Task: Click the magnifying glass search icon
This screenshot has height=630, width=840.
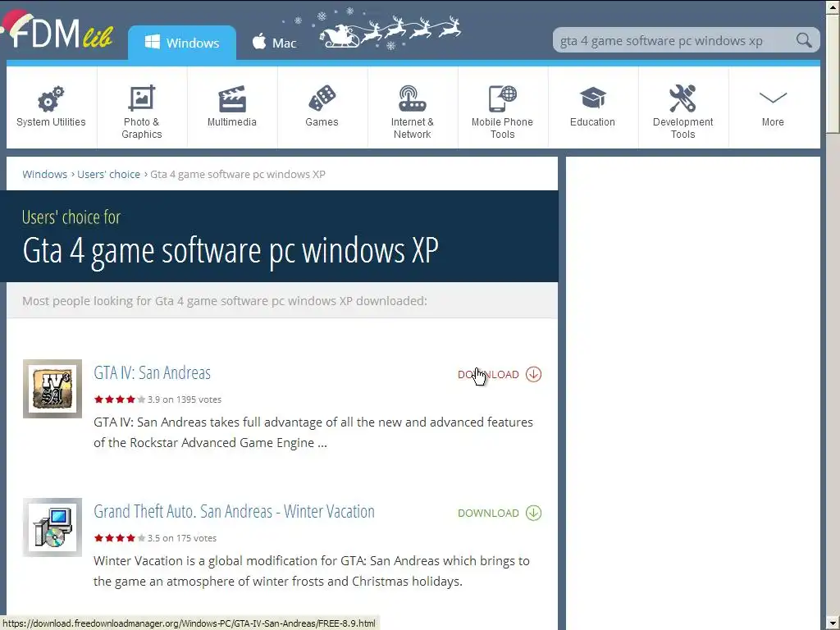Action: [x=804, y=40]
